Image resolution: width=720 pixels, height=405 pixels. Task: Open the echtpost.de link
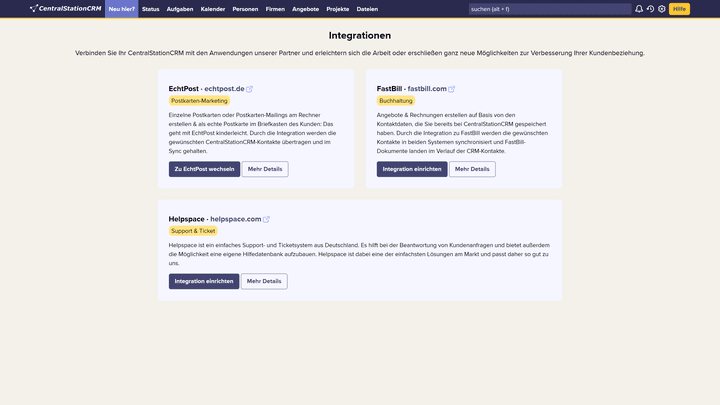[x=224, y=89]
